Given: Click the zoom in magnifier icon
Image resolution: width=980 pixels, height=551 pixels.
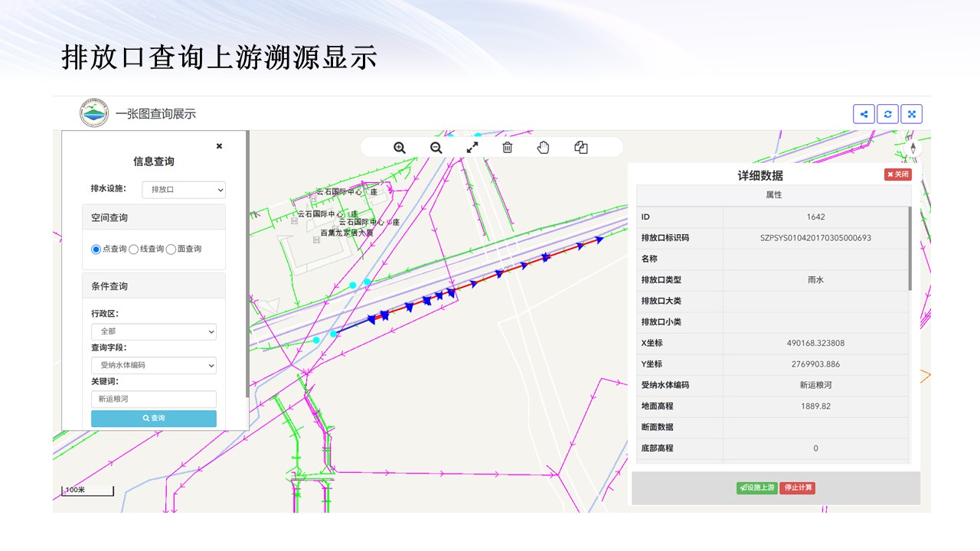Looking at the screenshot, I should click(x=399, y=148).
